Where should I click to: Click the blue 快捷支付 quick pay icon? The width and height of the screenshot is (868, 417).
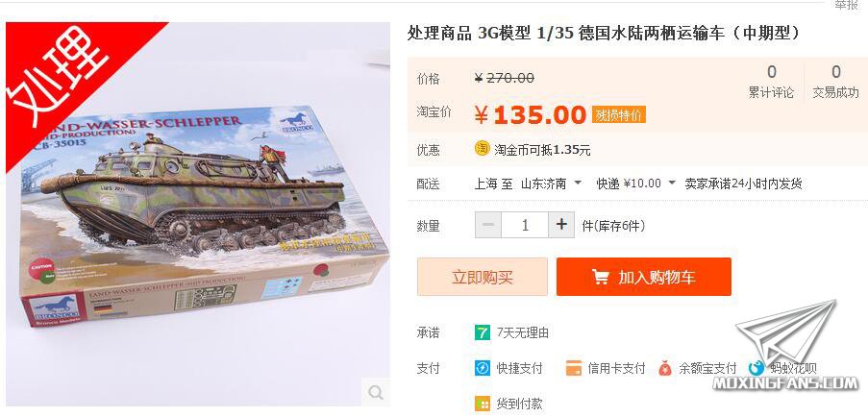[x=483, y=368]
